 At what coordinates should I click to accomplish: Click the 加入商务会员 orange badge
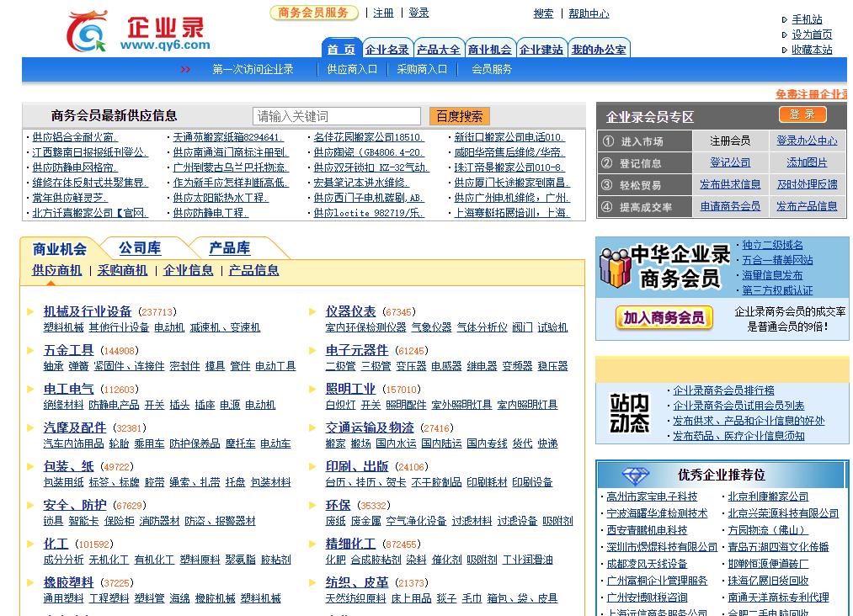(x=664, y=318)
